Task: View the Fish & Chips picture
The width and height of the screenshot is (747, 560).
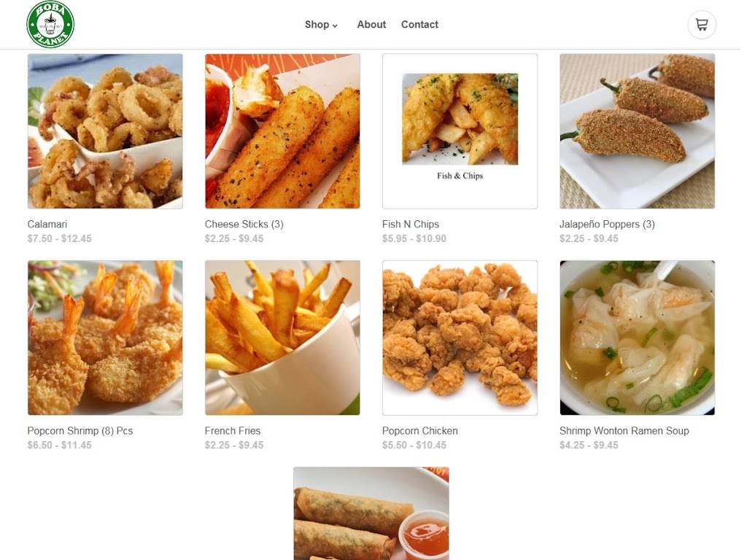Action: pyautogui.click(x=460, y=131)
